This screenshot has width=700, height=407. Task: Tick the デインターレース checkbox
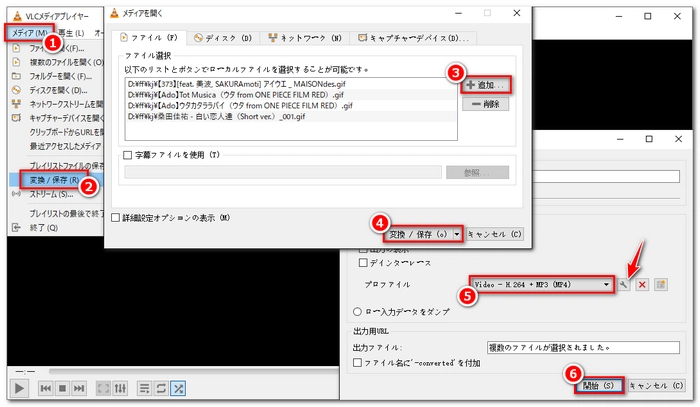click(x=364, y=264)
